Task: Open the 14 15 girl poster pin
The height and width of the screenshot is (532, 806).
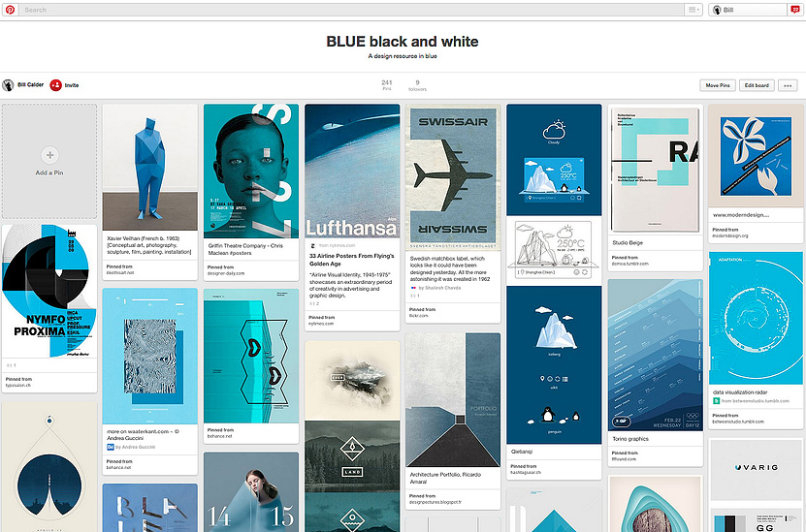Action: [251, 492]
